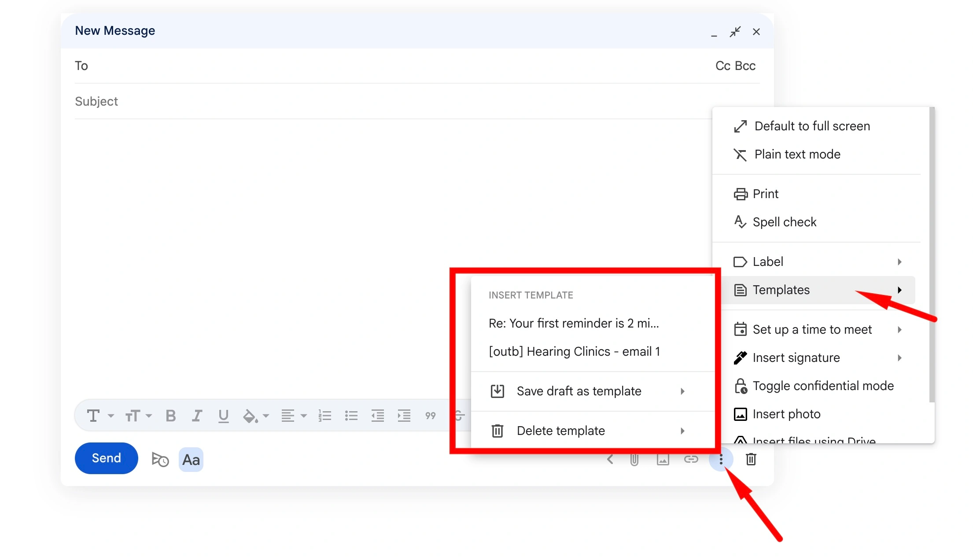Toggle confidential mode
The image size is (973, 560).
[818, 386]
